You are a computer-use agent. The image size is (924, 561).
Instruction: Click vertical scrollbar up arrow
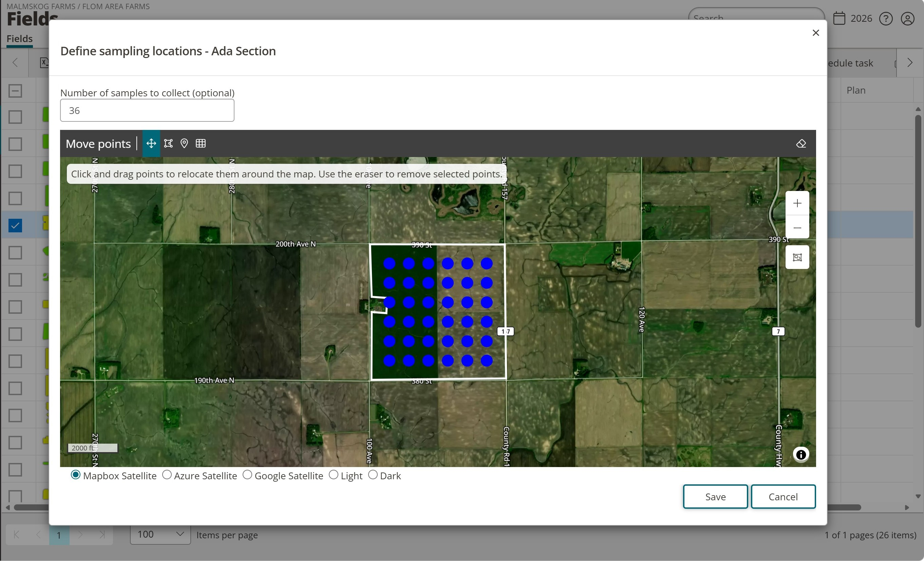click(x=918, y=110)
